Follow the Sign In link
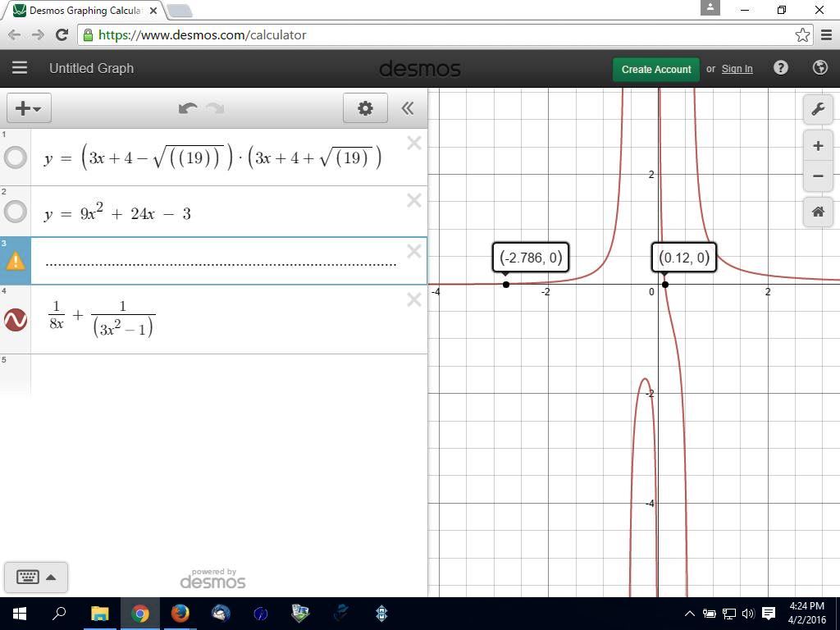840x630 pixels. (737, 69)
